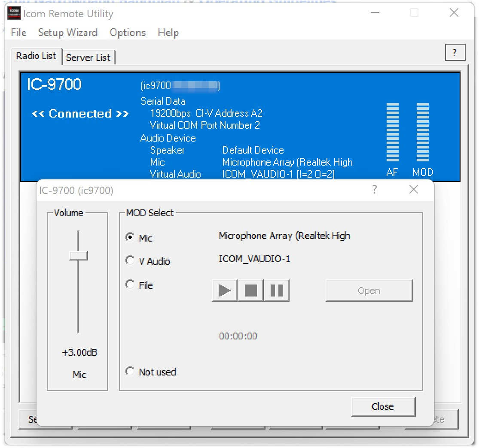Click the help question mark in IC-9700 dialog title

(375, 190)
